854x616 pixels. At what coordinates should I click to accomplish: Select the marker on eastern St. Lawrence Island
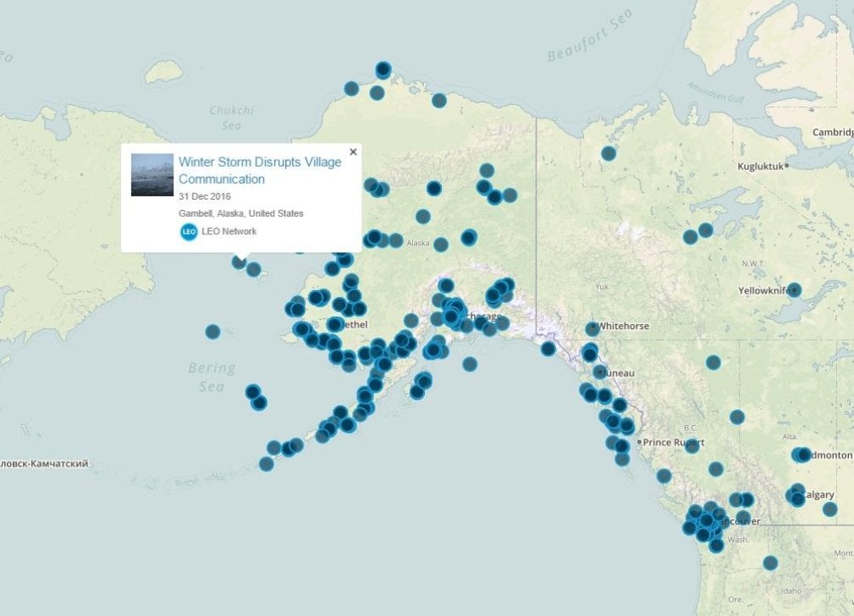point(254,269)
